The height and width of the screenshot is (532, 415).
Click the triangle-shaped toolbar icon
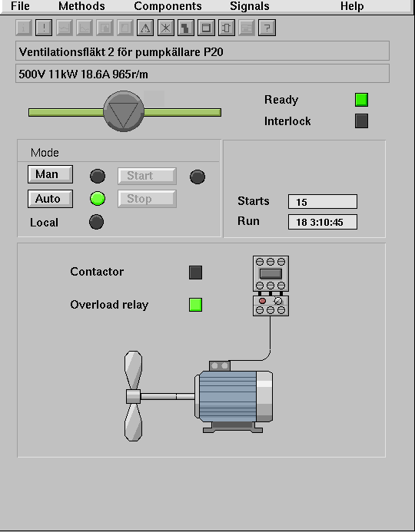tap(145, 28)
